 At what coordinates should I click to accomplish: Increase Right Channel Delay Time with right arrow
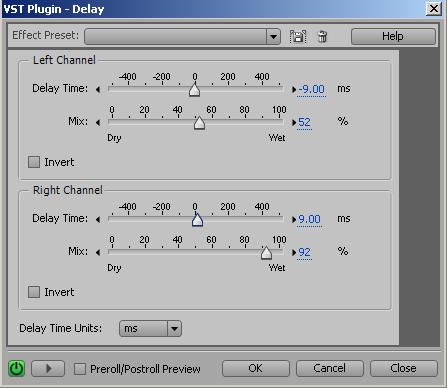294,219
